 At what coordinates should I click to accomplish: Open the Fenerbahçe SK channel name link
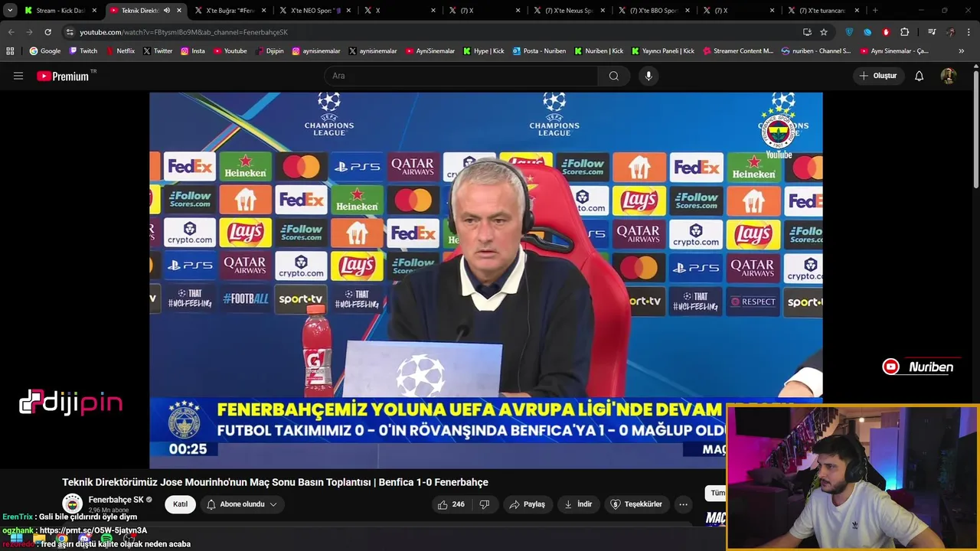116,500
